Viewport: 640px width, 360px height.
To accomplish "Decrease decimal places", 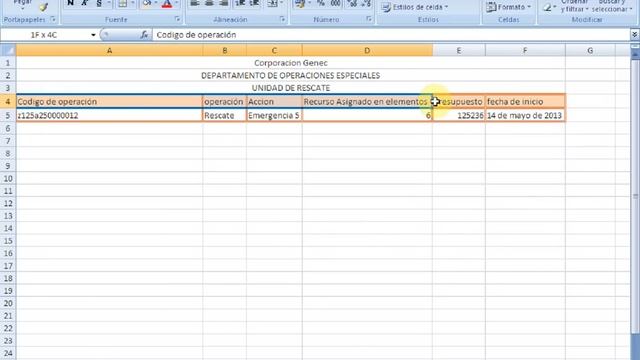I will coord(366,4).
